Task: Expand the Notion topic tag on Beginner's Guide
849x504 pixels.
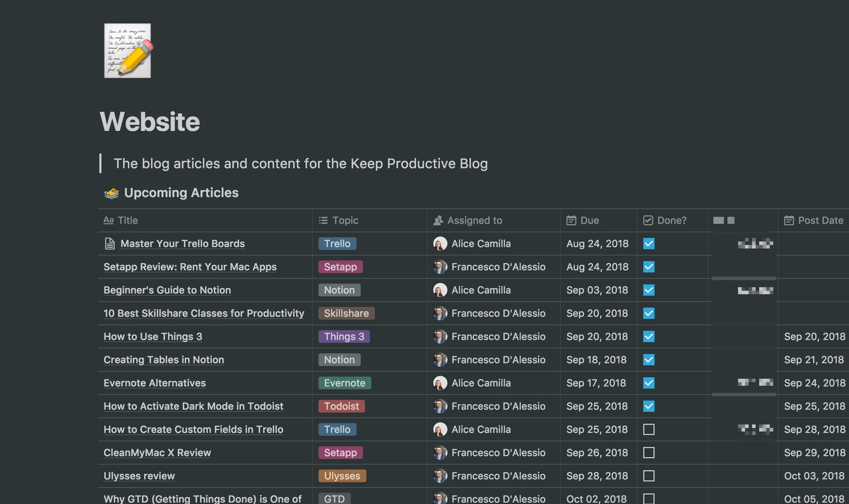Action: click(338, 290)
